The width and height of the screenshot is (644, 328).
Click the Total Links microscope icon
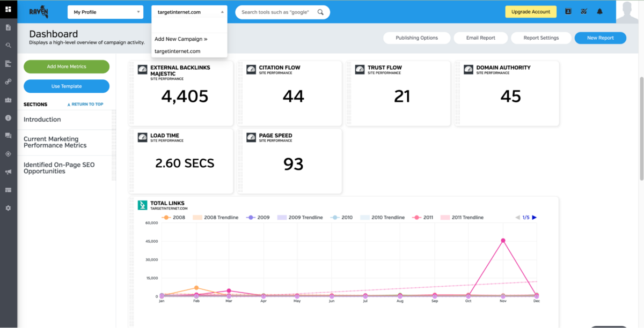pos(142,205)
